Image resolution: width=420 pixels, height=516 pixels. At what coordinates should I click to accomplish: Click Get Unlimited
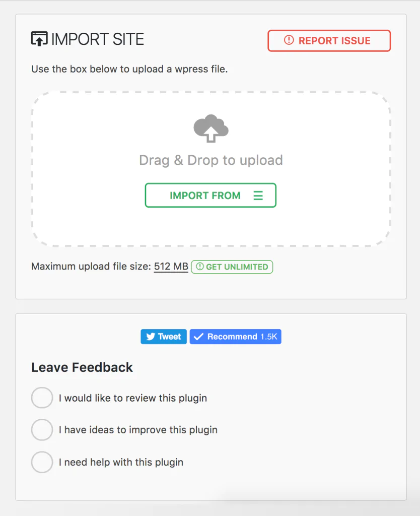(232, 267)
